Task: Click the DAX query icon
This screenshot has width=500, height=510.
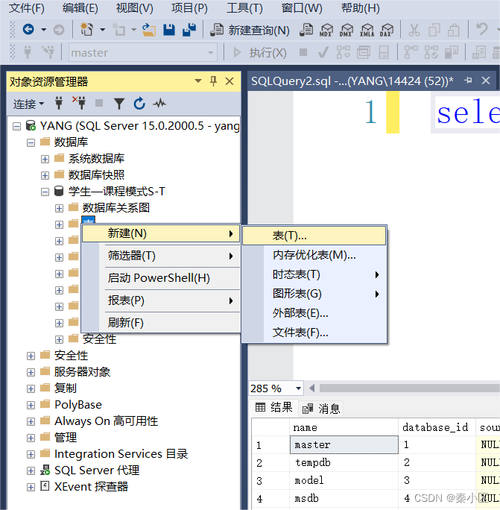Action: point(387,30)
